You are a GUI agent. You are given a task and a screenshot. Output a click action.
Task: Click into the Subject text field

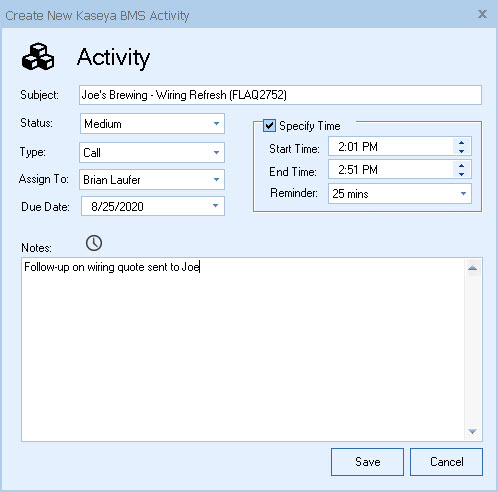click(280, 95)
